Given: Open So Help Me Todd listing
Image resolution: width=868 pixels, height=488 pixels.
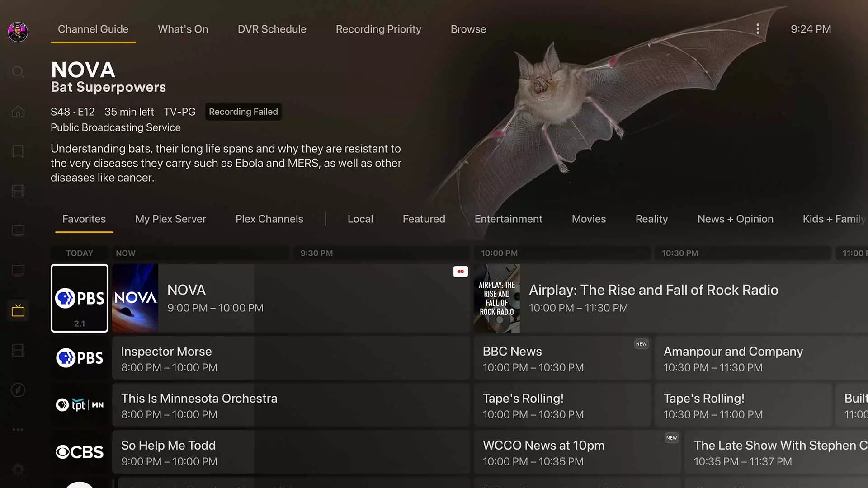Looking at the screenshot, I should 291,452.
